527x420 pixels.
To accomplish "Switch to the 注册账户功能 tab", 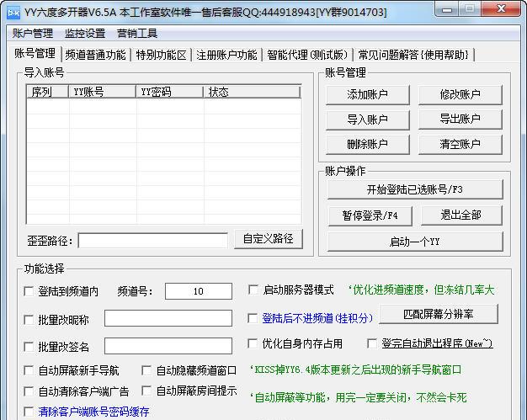I will (x=226, y=55).
